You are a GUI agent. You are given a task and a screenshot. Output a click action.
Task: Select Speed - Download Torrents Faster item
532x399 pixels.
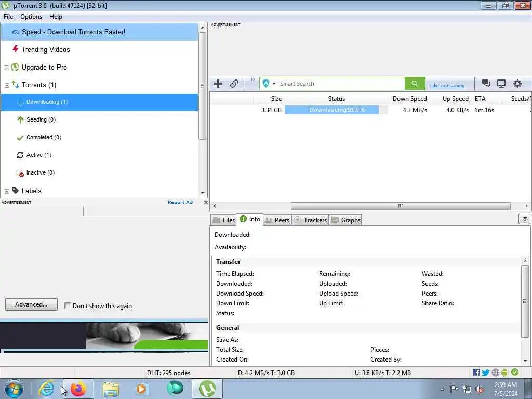99,32
